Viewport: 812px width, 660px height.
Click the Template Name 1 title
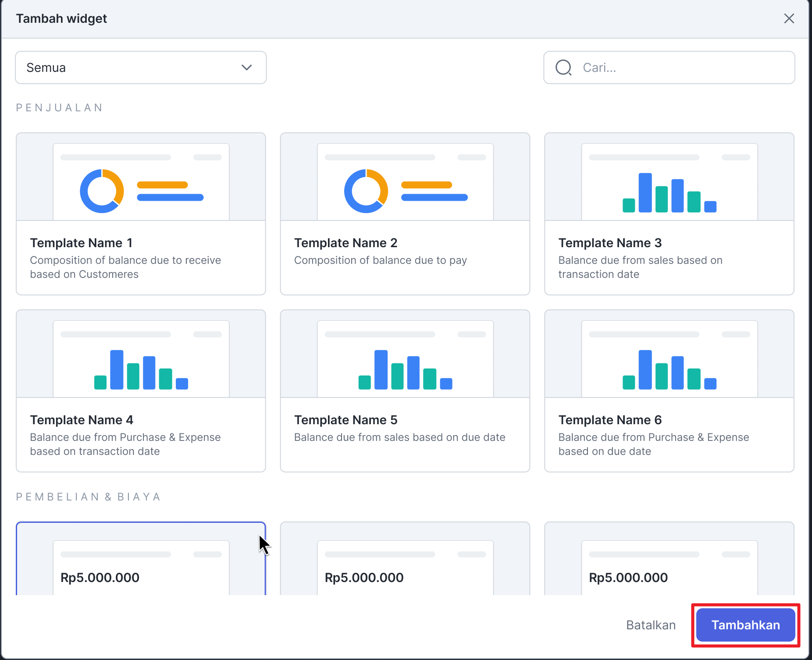[x=81, y=243]
